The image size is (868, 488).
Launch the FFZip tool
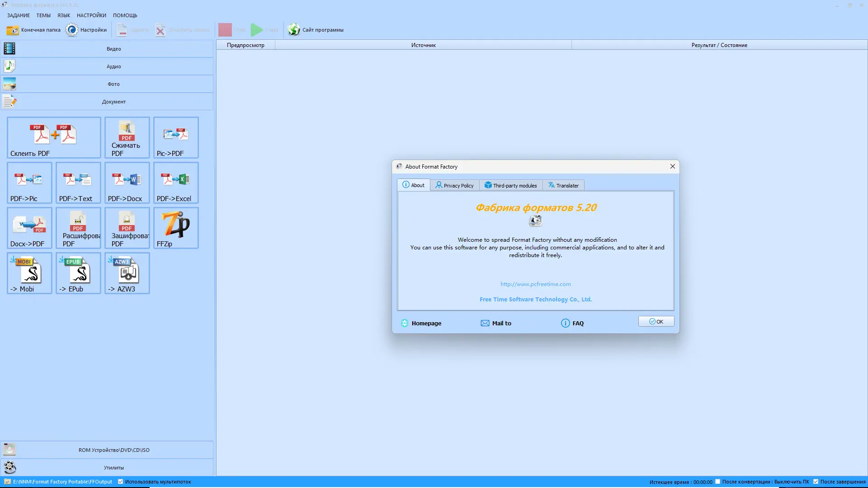pyautogui.click(x=176, y=228)
